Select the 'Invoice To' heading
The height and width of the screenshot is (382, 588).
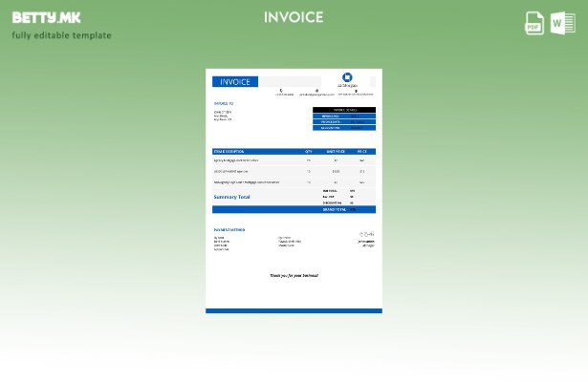[x=223, y=103]
